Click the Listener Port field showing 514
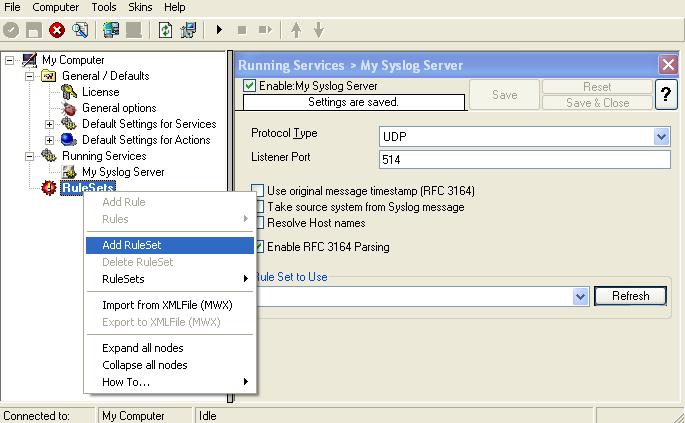685x423 pixels. 525,159
